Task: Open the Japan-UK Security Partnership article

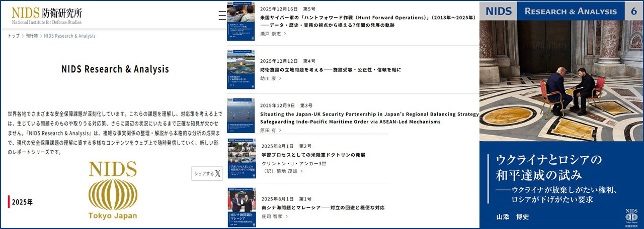Action: tap(369, 118)
